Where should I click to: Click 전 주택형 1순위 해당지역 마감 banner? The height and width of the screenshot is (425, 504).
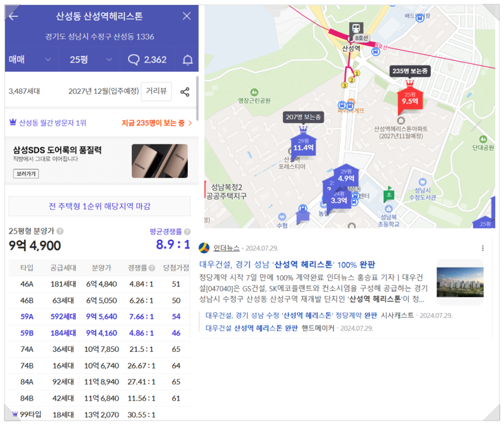[100, 206]
